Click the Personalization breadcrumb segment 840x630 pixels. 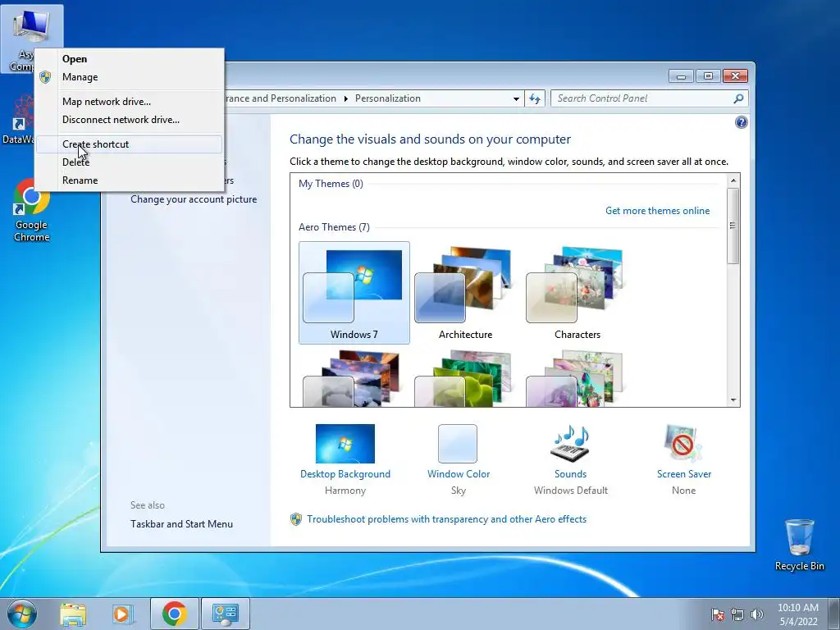click(388, 98)
